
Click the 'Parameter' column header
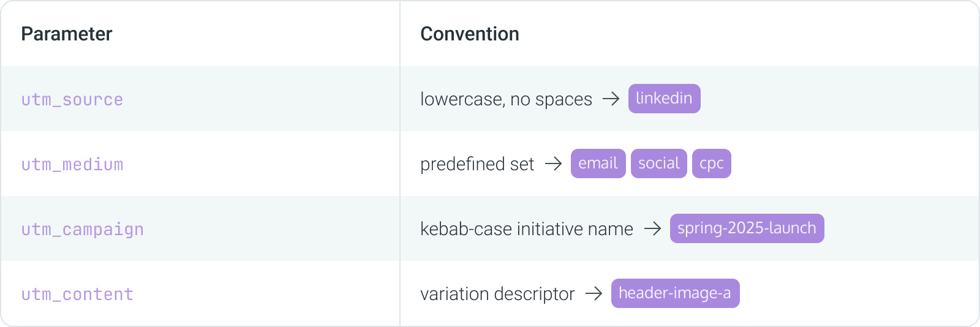[x=67, y=34]
